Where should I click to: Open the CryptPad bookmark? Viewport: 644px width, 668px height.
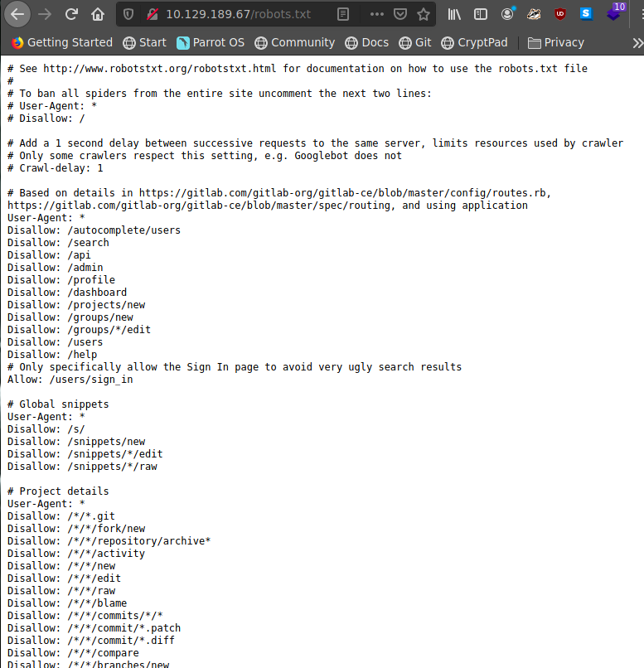[474, 42]
